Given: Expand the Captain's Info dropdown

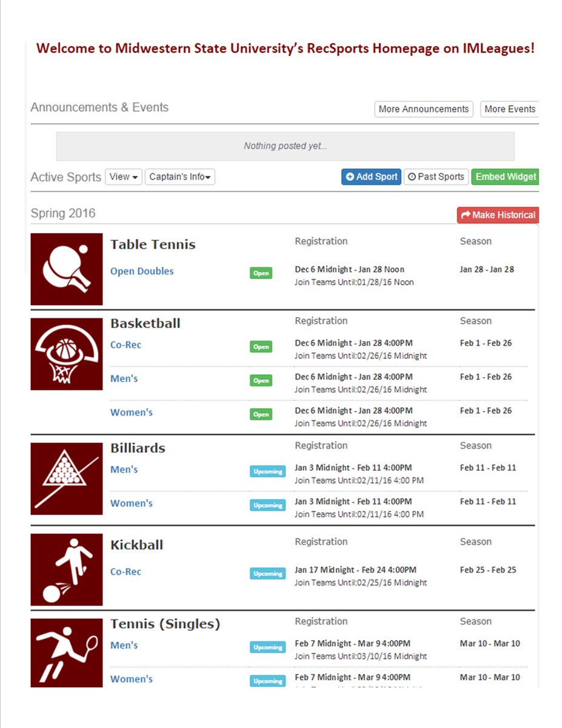Looking at the screenshot, I should click(x=180, y=177).
